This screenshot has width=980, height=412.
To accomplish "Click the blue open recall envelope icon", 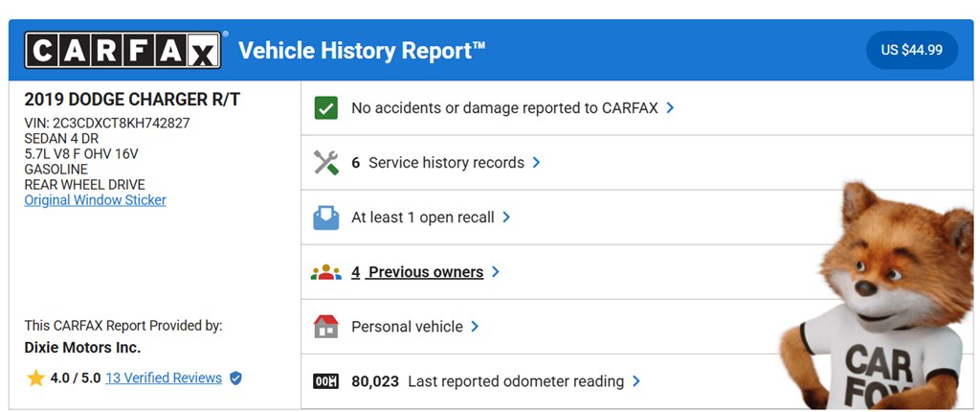I will coord(325,217).
